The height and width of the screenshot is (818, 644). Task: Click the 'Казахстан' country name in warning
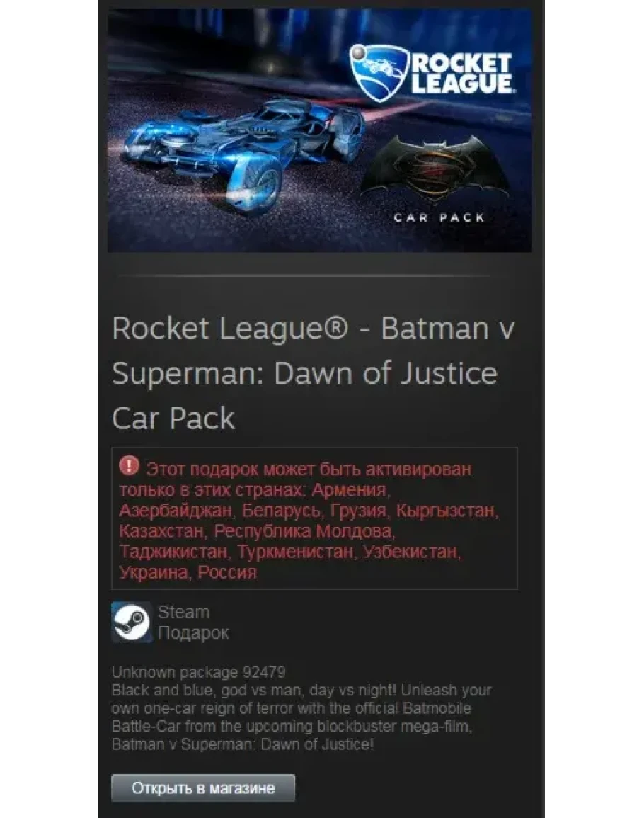[x=161, y=531]
